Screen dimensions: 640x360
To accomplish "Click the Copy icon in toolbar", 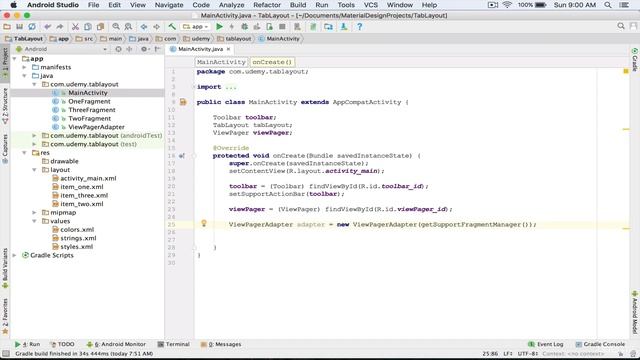I will [88, 27].
